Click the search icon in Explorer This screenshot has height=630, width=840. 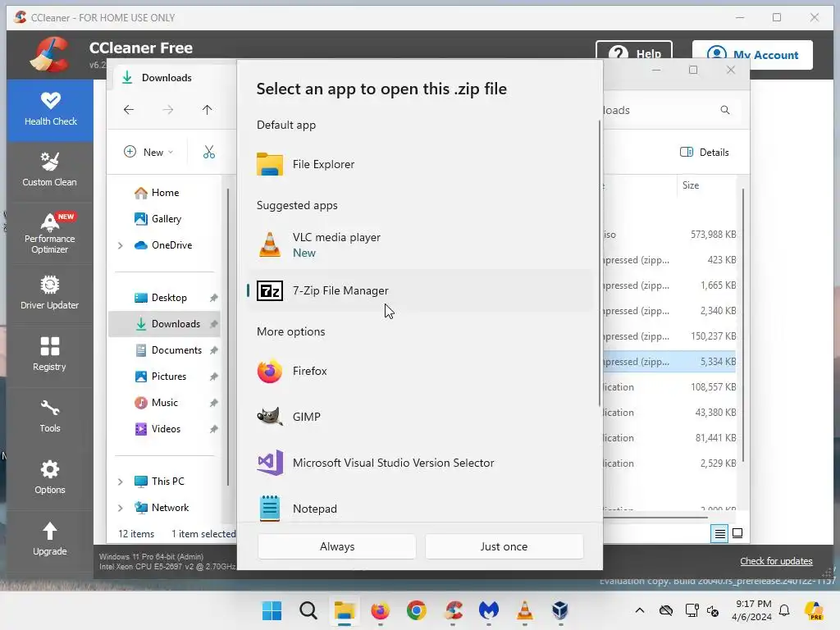tap(725, 110)
